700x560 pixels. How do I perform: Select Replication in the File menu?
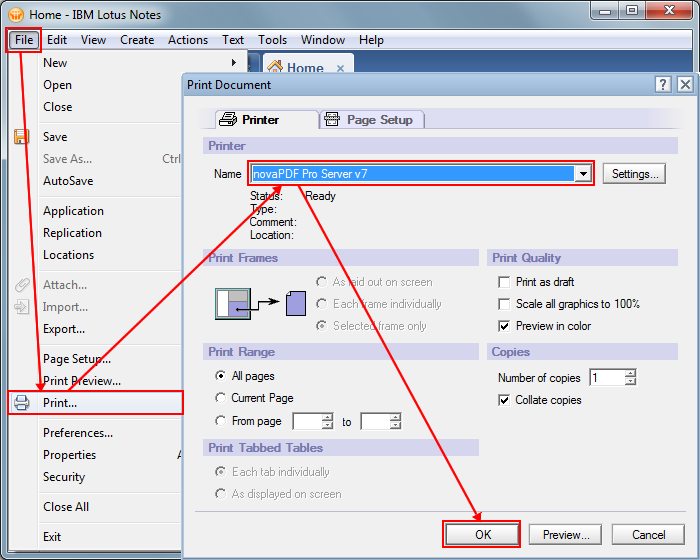click(x=72, y=233)
